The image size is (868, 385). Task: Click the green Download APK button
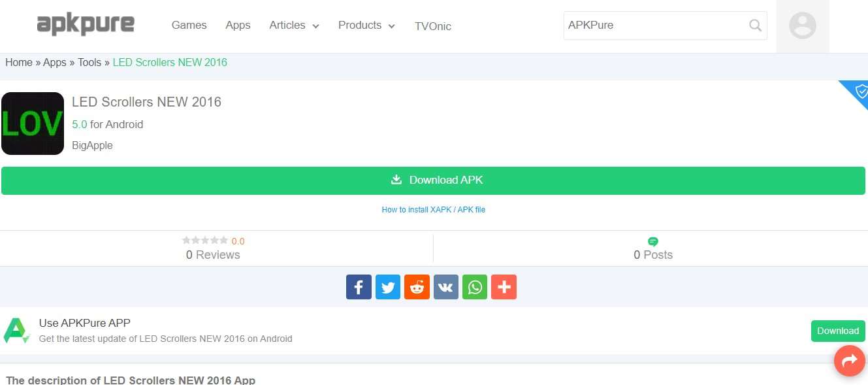(433, 180)
